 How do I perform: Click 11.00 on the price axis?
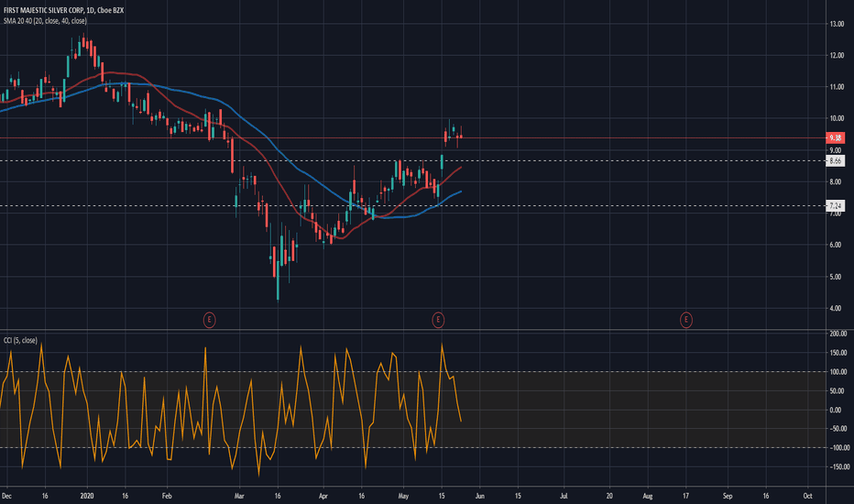point(837,87)
